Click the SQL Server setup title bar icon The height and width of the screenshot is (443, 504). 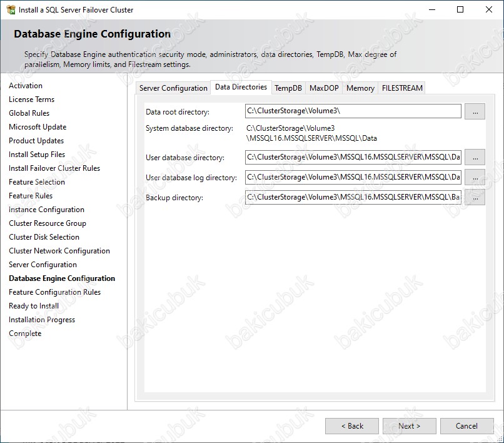[x=11, y=9]
